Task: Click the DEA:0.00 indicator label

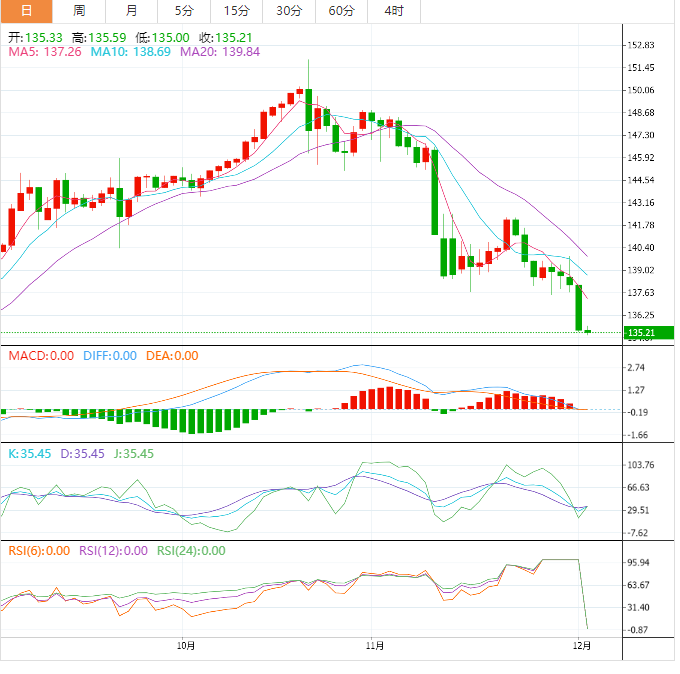Action: (172, 356)
